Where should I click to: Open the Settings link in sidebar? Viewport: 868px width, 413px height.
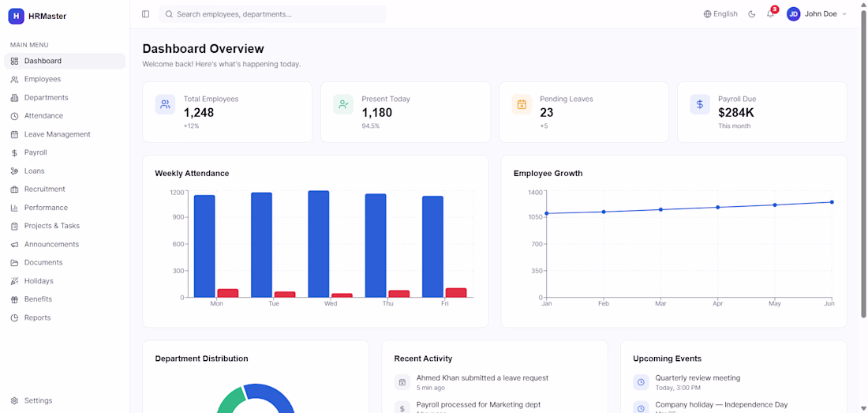pyautogui.click(x=65, y=400)
